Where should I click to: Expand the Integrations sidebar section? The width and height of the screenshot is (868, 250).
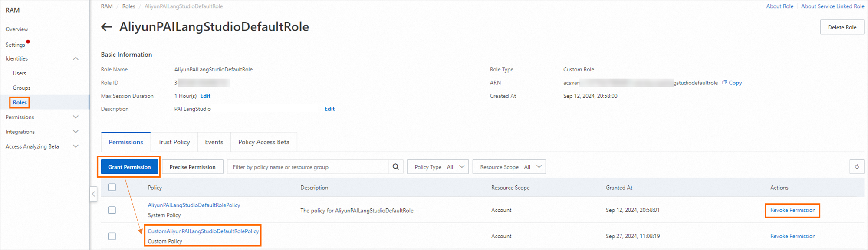(x=76, y=132)
